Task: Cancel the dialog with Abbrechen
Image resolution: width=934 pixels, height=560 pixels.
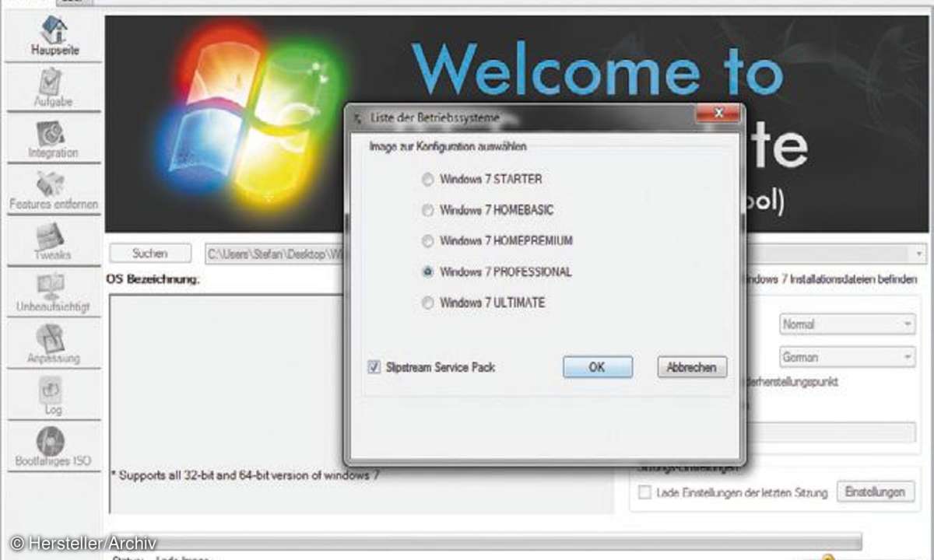Action: click(x=691, y=367)
